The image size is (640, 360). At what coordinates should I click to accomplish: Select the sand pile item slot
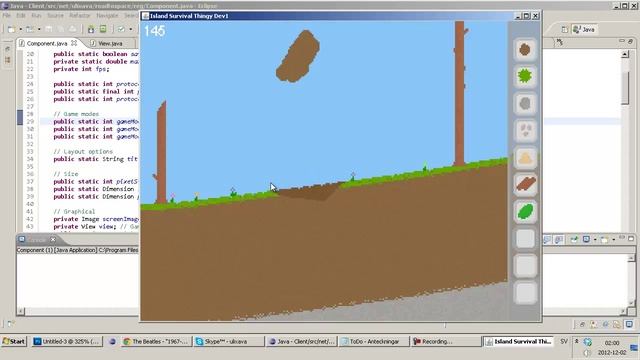(525, 157)
